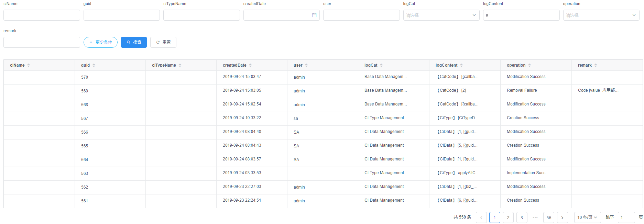
Task: Click 'Base Data Managem...' in row 568
Action: (386, 104)
